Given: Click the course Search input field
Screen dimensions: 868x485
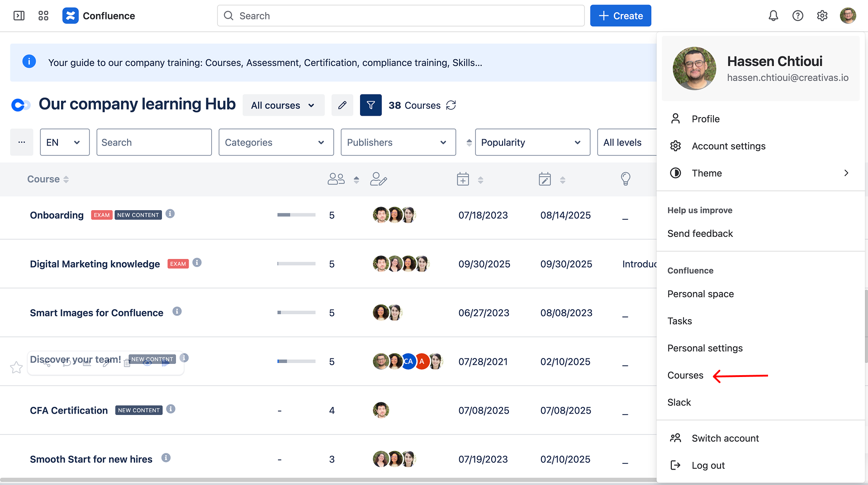Looking at the screenshot, I should pos(154,142).
